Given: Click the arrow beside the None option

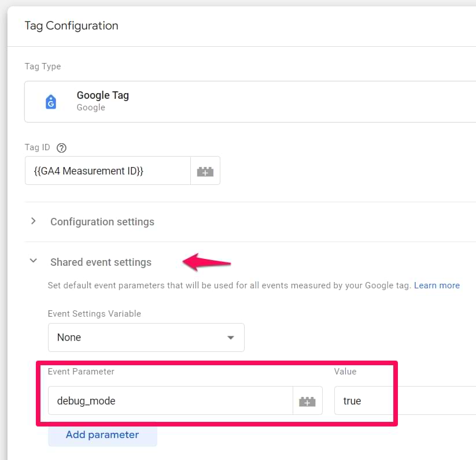Looking at the screenshot, I should (231, 337).
